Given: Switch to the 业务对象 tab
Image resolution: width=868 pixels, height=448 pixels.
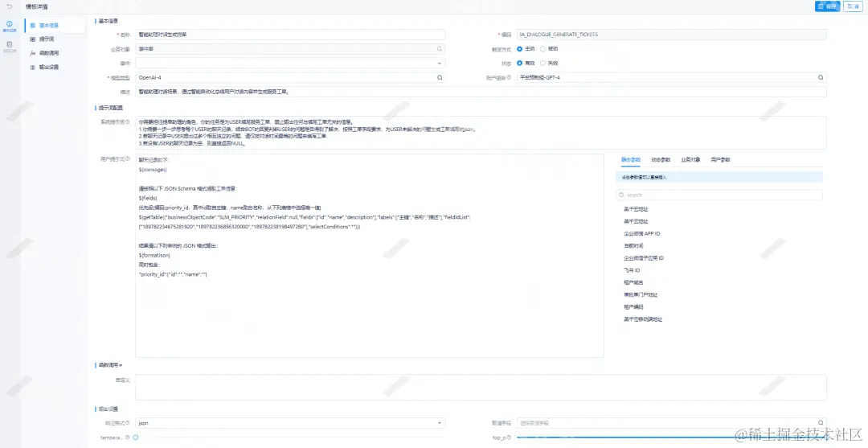Looking at the screenshot, I should [690, 159].
